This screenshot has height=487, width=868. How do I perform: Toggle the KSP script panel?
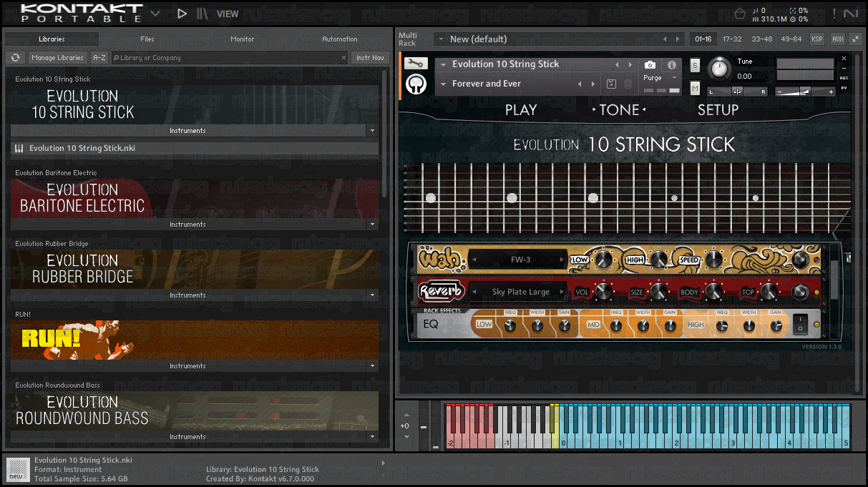[x=816, y=39]
